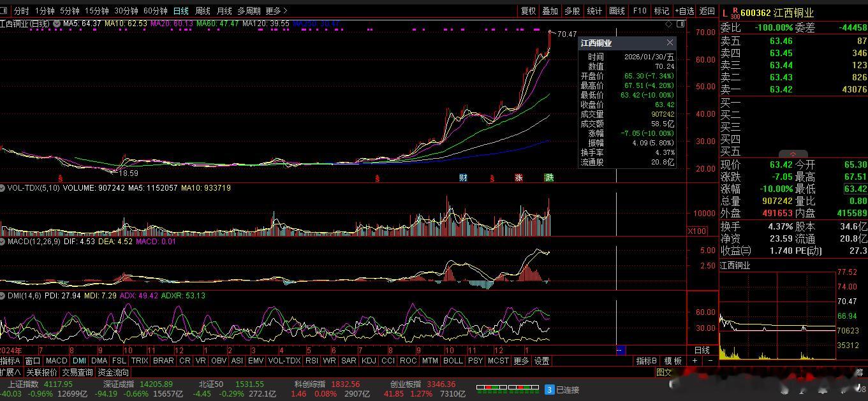Activate the 画线 drawing tool
868x401 pixels.
click(x=617, y=11)
